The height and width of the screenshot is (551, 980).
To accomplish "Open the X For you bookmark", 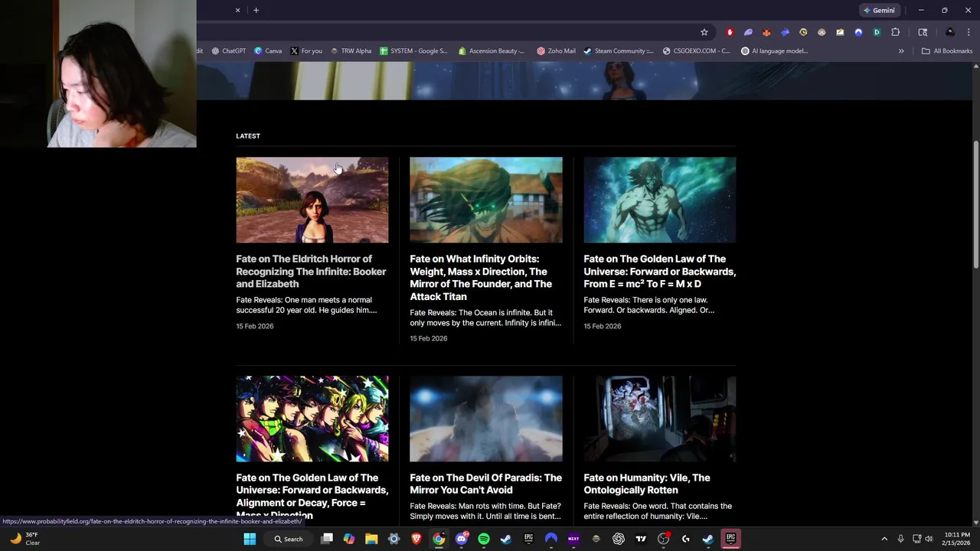I will (x=306, y=51).
